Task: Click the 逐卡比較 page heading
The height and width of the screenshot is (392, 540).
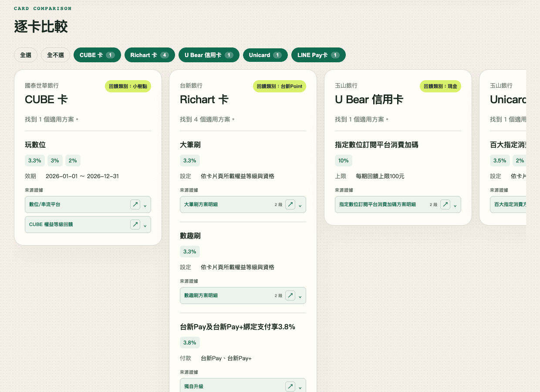Action: coord(41,27)
